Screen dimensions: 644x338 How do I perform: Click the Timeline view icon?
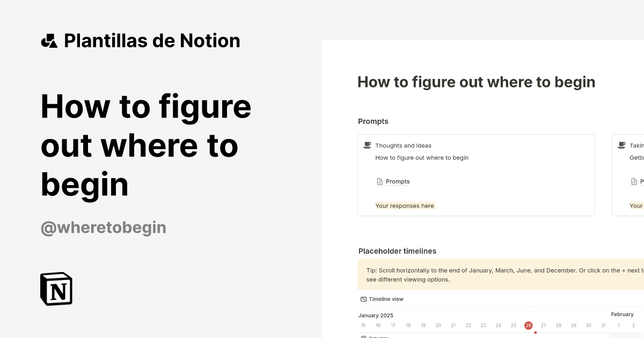click(x=363, y=299)
